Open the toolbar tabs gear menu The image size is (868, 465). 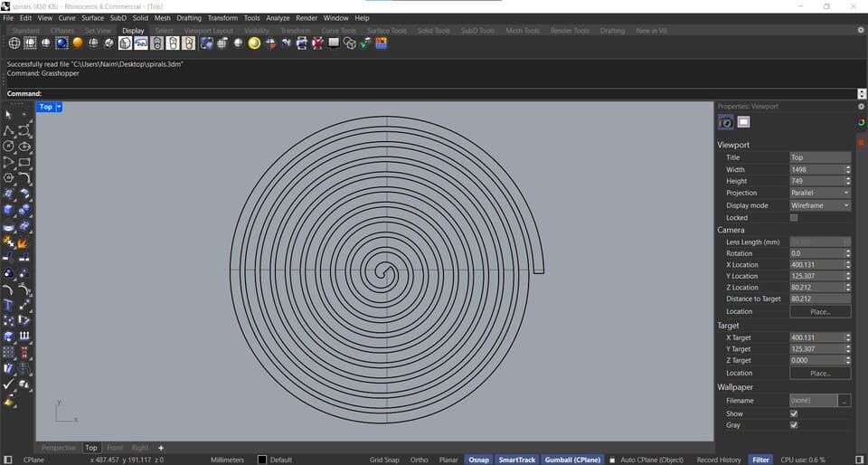coord(861,31)
